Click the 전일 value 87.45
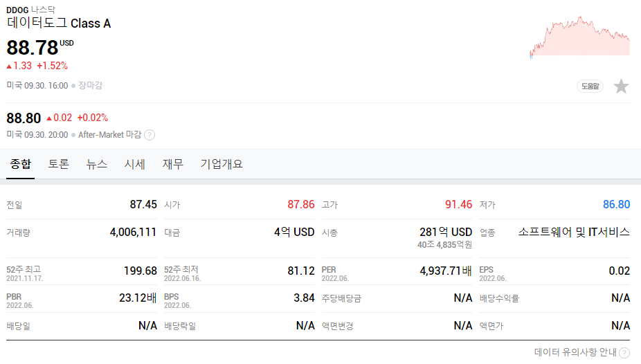 [x=143, y=204]
